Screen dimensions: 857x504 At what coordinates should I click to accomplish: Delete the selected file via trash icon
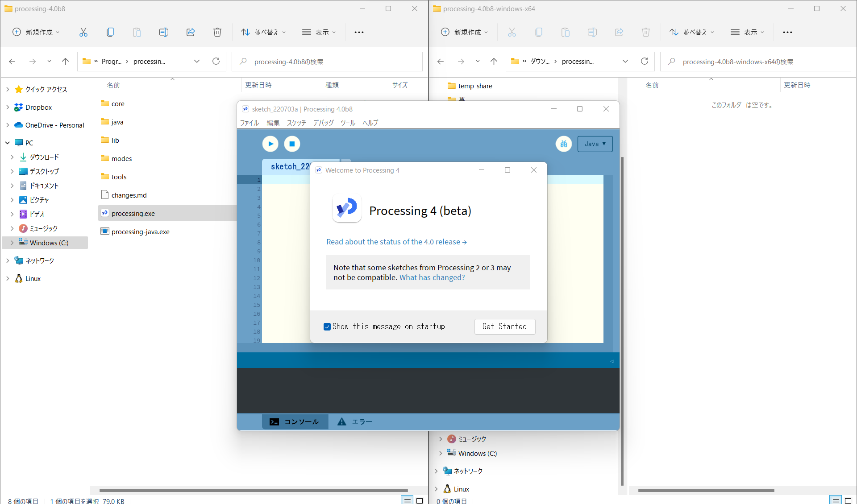pos(217,32)
